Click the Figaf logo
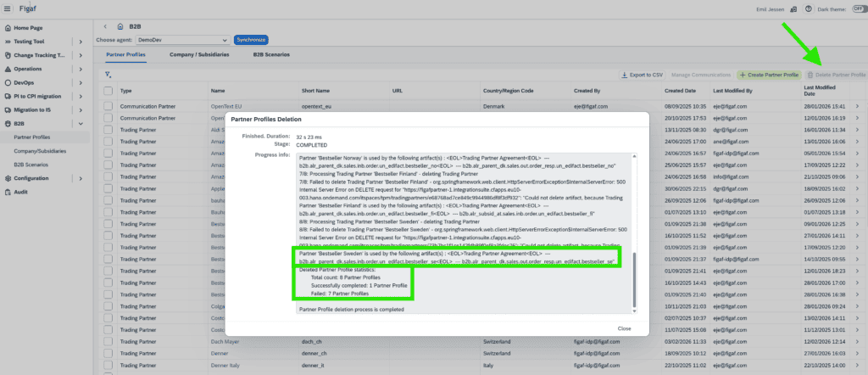Viewport: 868px width, 375px height. point(28,8)
